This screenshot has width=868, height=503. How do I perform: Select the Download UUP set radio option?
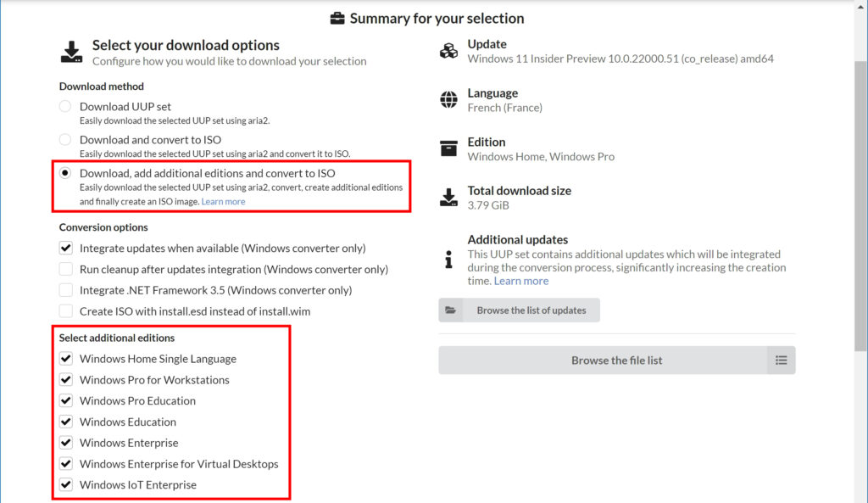(x=65, y=106)
